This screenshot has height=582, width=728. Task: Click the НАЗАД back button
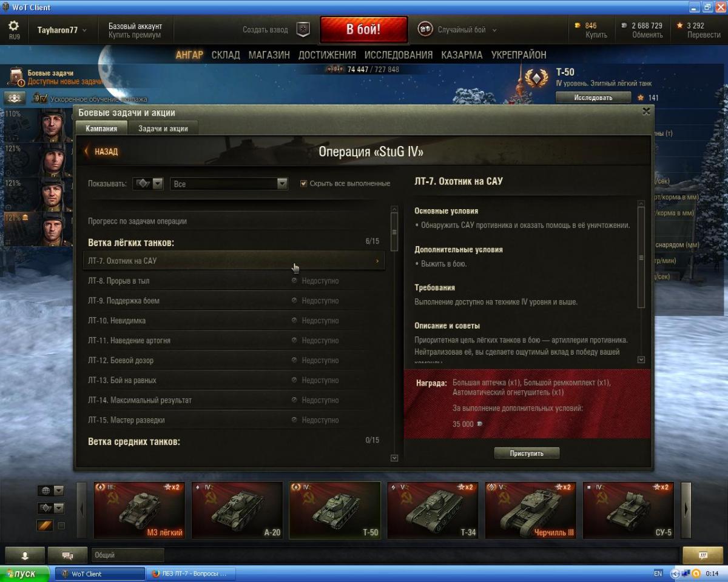tap(101, 152)
